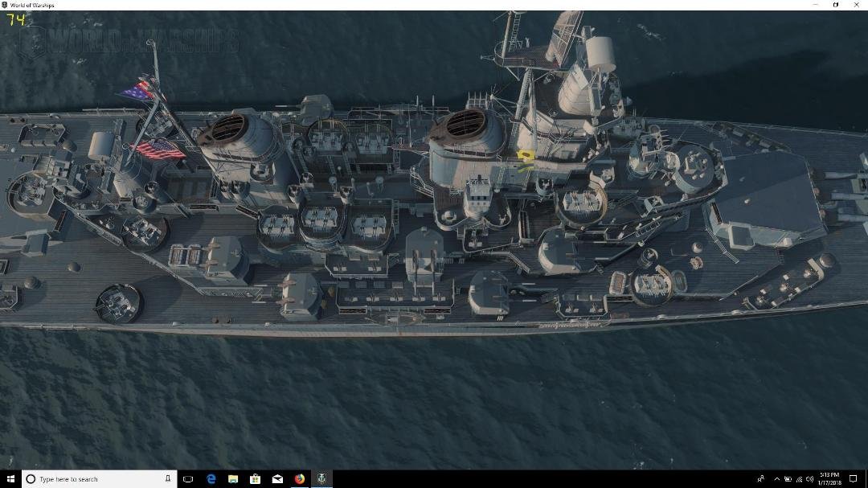
Task: Restore down the World of Warships window
Action: coord(836,5)
